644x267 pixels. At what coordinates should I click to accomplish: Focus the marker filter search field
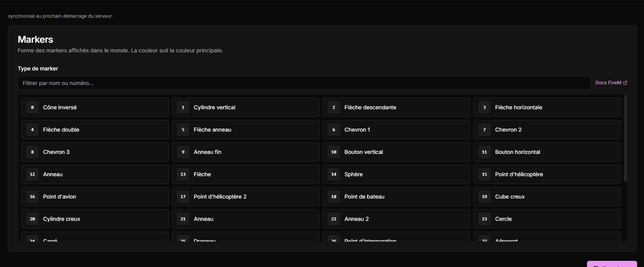(304, 83)
